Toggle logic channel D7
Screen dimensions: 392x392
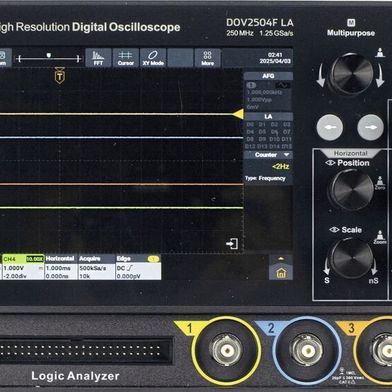(287, 132)
